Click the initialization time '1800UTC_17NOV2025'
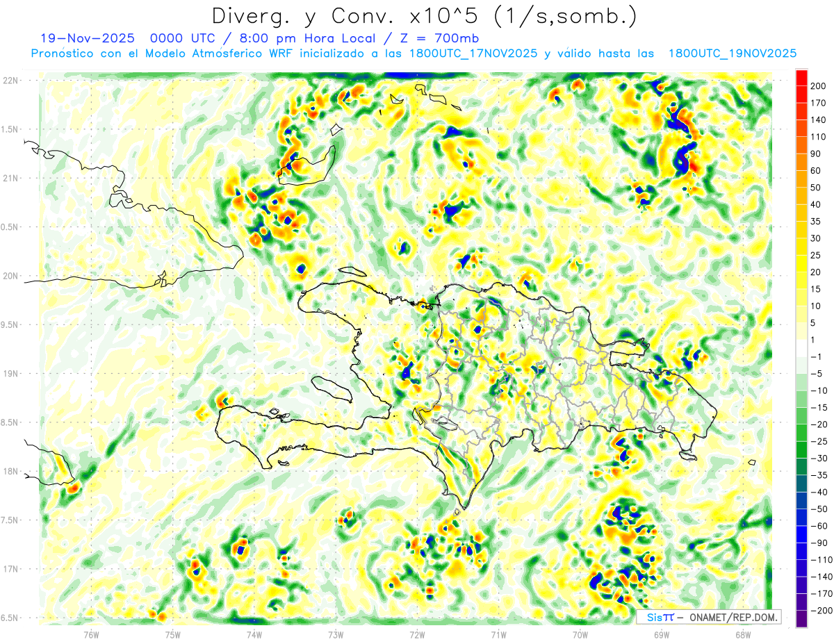This screenshot has height=644, width=834. pos(473,53)
